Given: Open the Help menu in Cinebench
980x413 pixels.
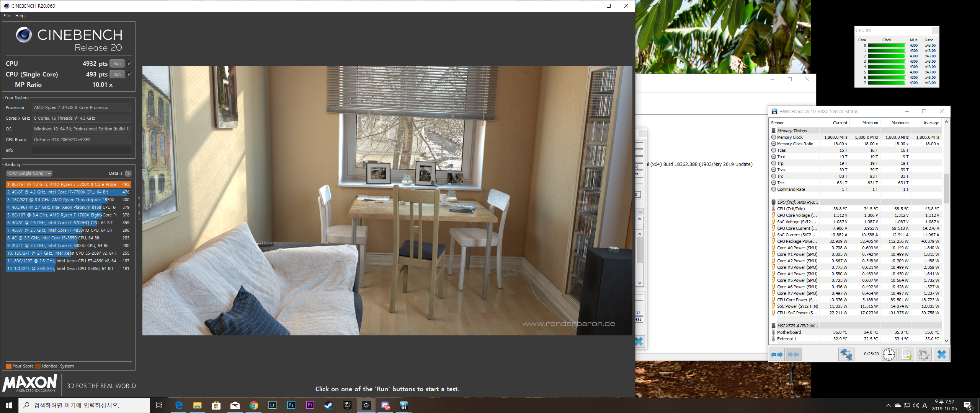Looking at the screenshot, I should point(20,16).
